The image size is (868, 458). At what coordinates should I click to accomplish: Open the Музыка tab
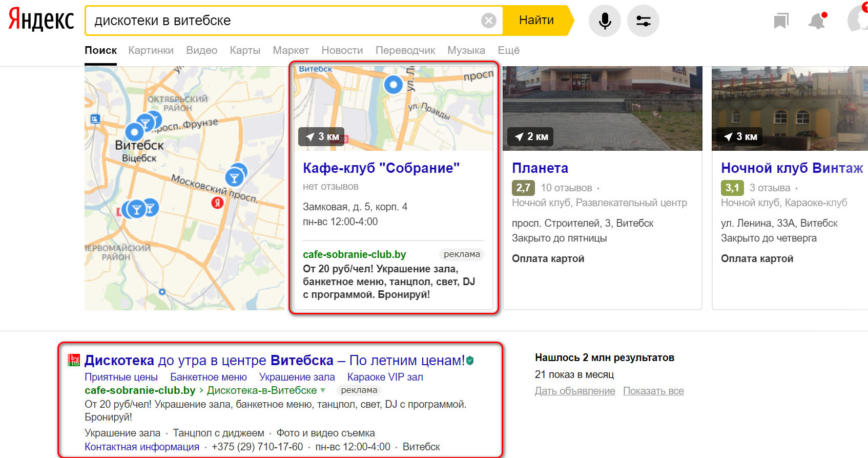(466, 50)
